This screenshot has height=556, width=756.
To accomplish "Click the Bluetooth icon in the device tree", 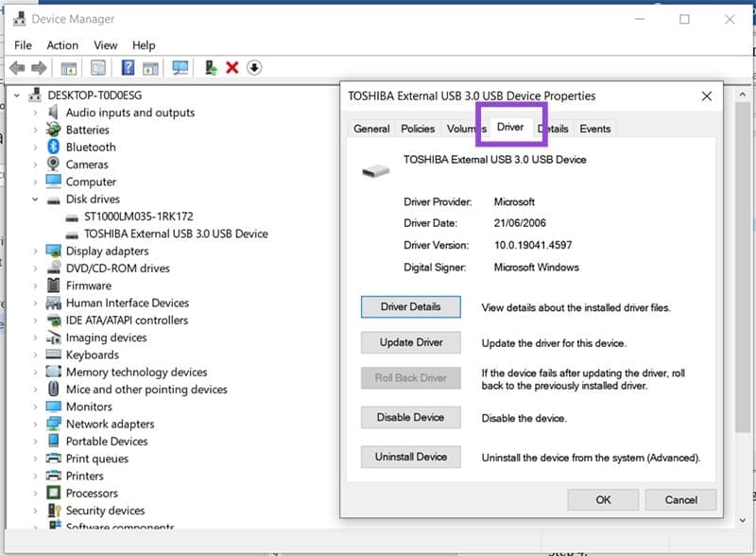I will point(55,148).
